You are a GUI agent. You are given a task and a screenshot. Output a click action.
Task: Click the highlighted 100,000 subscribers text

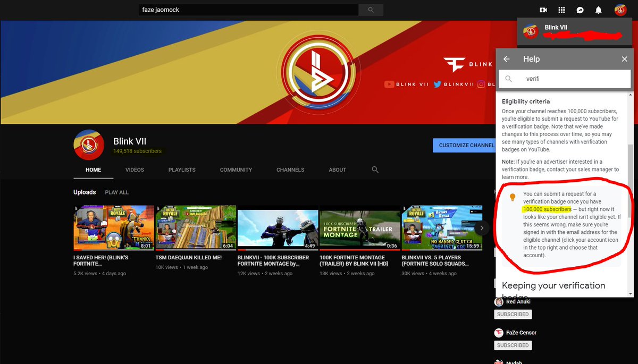coord(547,209)
